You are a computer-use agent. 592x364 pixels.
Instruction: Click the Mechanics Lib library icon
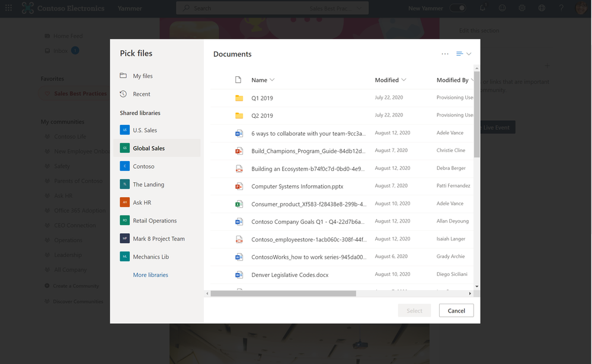[x=124, y=256]
